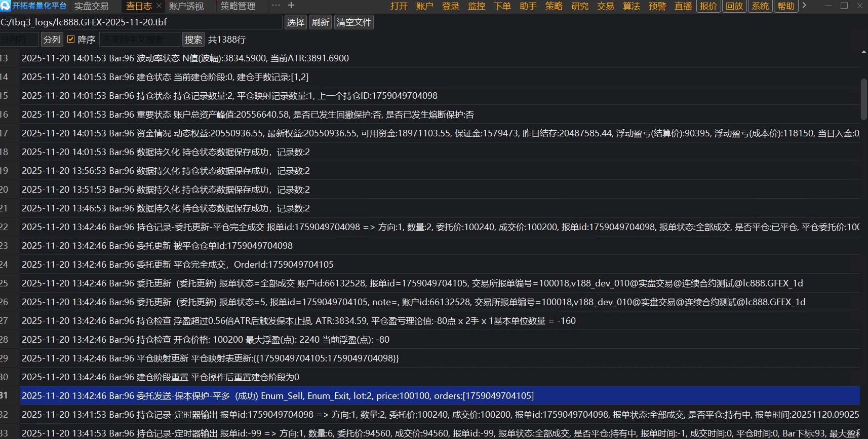Open the 策略 menu in top bar
868x439 pixels.
[554, 6]
